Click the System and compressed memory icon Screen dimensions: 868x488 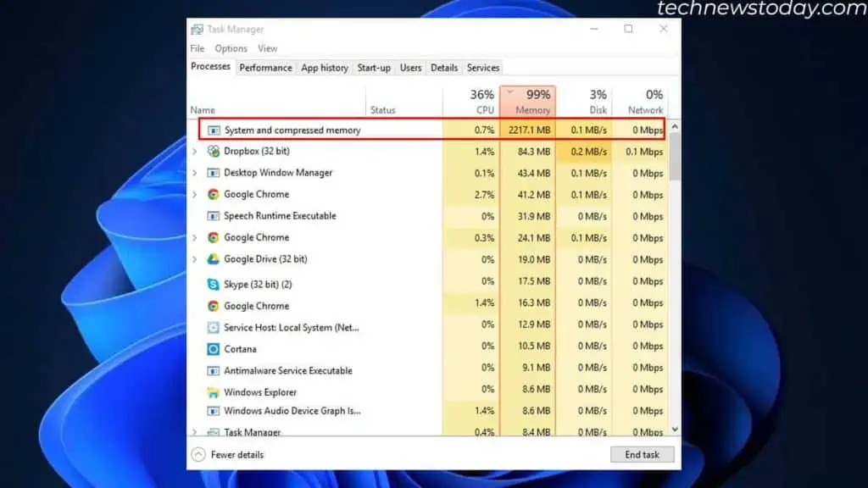click(213, 130)
